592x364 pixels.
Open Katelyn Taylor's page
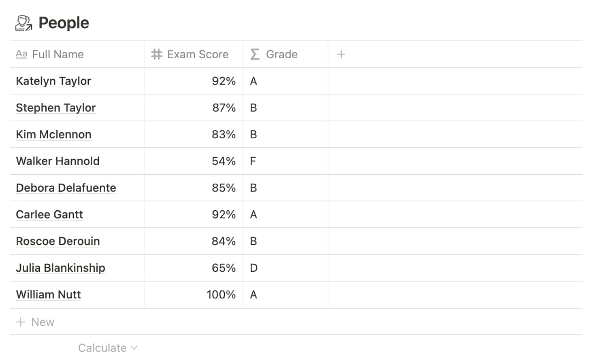coord(53,81)
